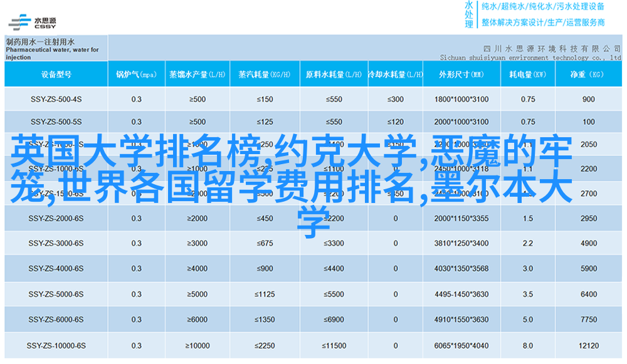
Task: Click the raw water value ≤11500
Action: click(334, 346)
